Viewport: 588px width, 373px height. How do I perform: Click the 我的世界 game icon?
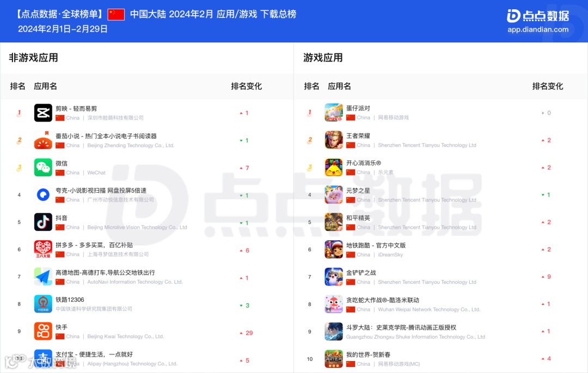[x=334, y=359]
